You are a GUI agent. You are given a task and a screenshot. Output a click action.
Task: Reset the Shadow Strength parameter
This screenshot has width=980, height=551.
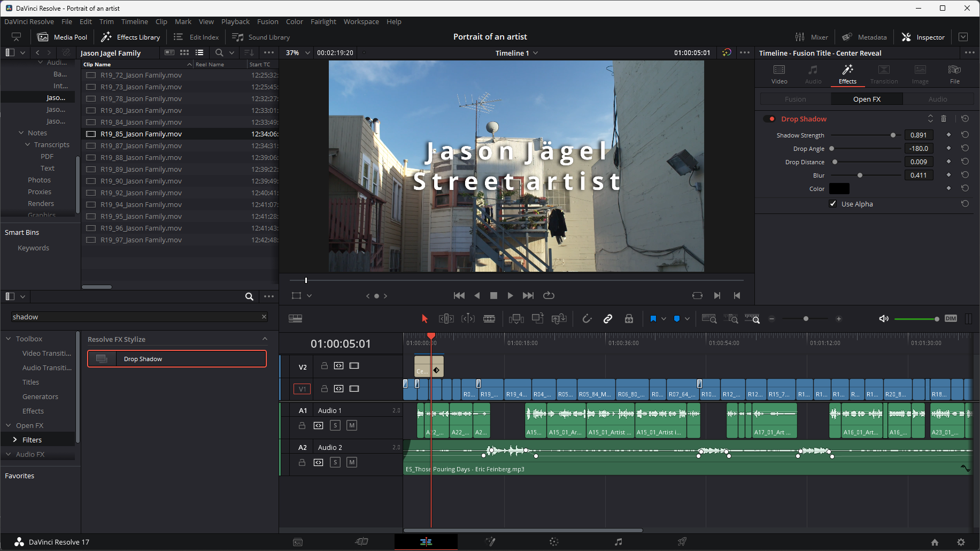[x=964, y=135]
